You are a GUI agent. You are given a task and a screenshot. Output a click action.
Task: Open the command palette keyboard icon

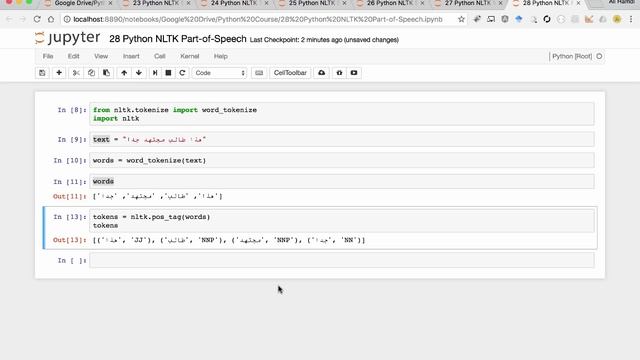click(x=259, y=73)
